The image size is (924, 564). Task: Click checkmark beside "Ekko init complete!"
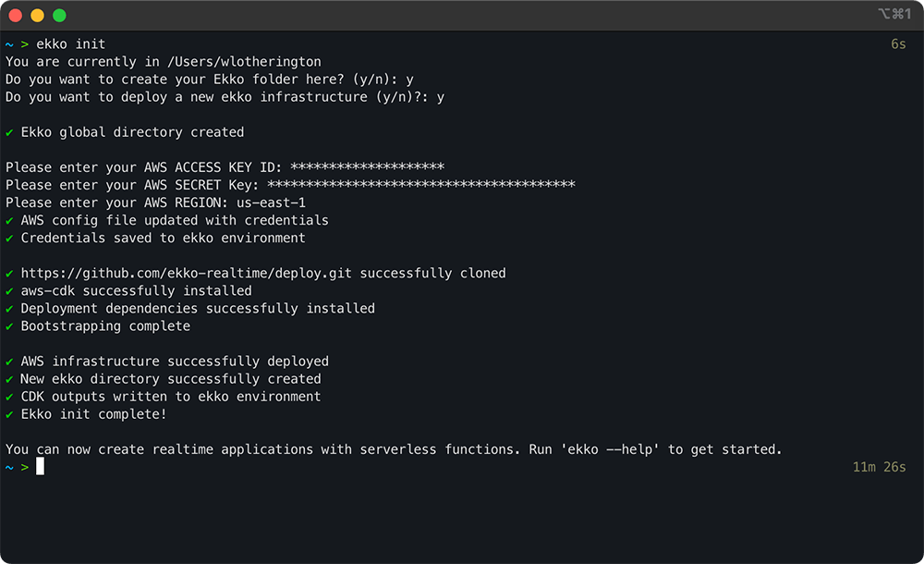[9, 414]
